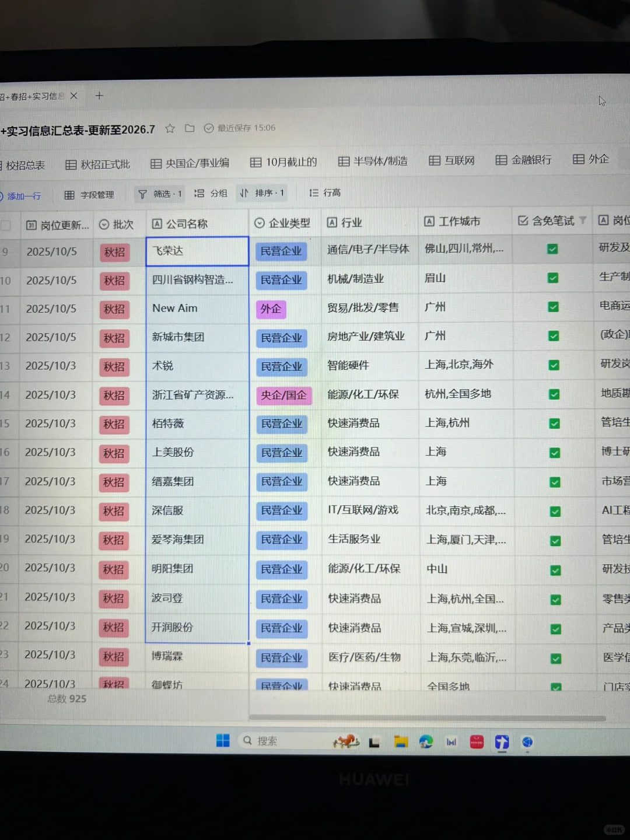
Task: Close the current browser tab
Action: pyautogui.click(x=73, y=96)
